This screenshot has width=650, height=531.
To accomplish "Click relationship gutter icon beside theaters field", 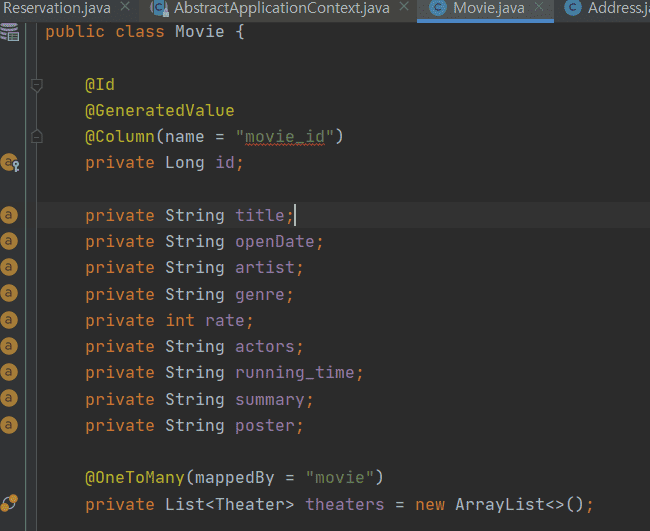I will coord(10,504).
